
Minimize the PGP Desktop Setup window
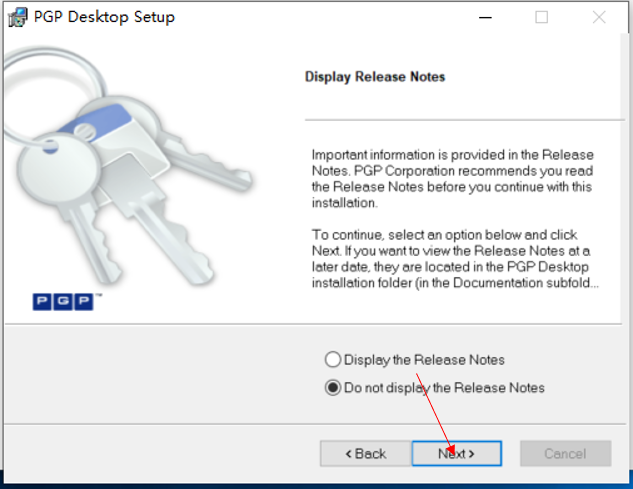point(485,17)
